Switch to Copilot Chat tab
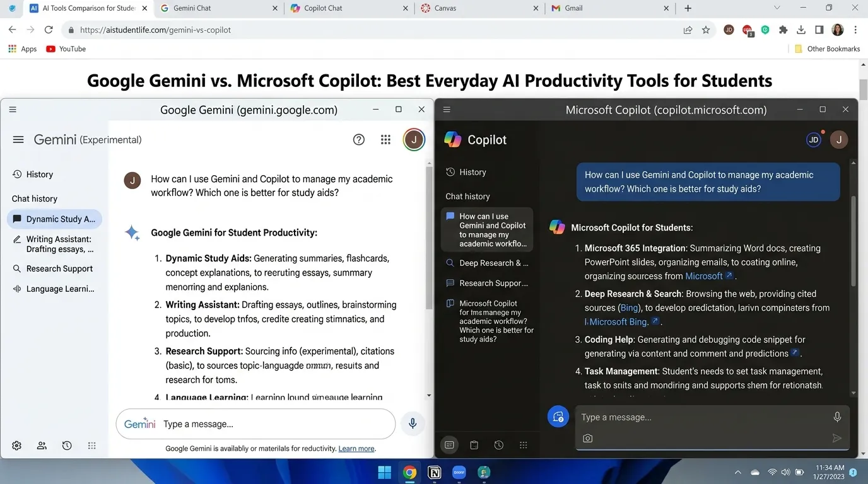The width and height of the screenshot is (868, 484). tap(349, 8)
